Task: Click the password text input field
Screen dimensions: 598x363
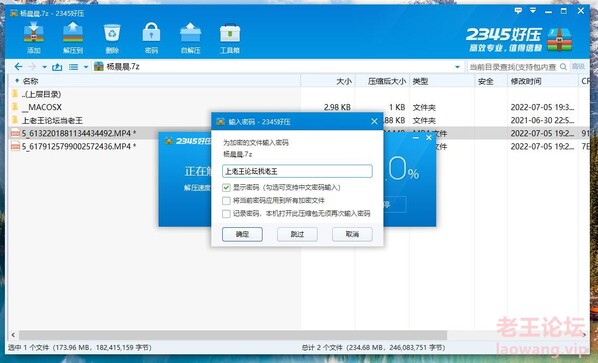Action: [297, 171]
